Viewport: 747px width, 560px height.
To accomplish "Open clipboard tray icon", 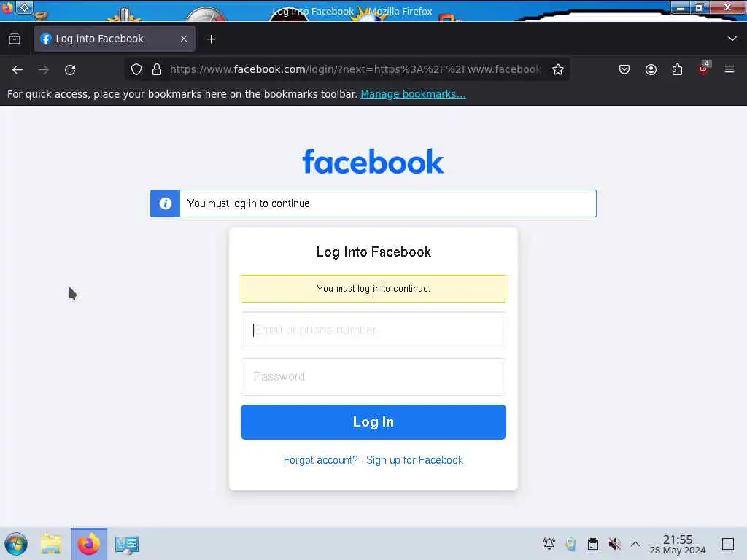I will pos(592,543).
